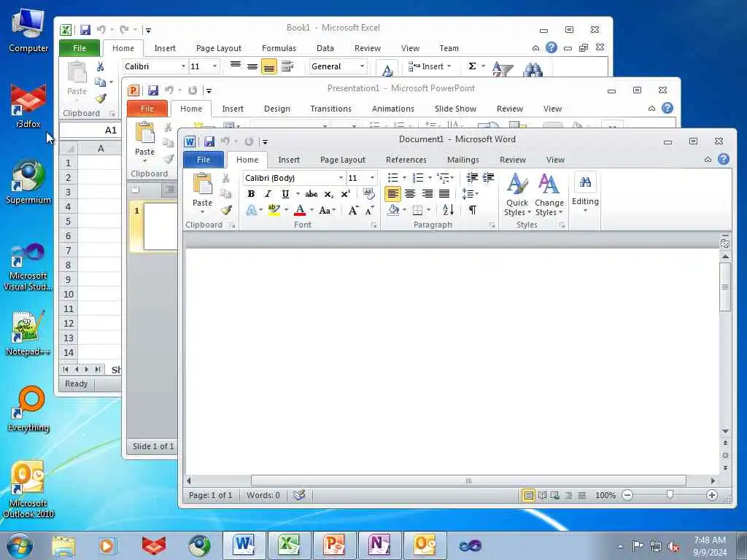Open Change Case Aa dropdown in Word
The width and height of the screenshot is (747, 560).
(327, 210)
